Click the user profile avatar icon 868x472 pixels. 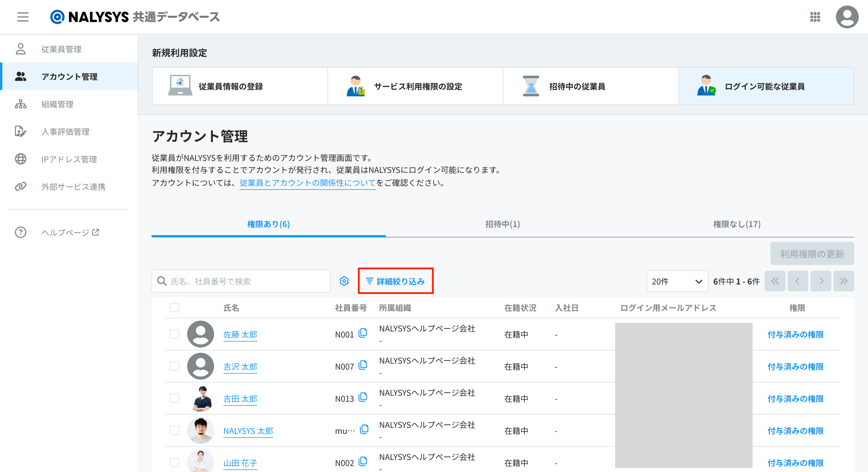click(847, 17)
